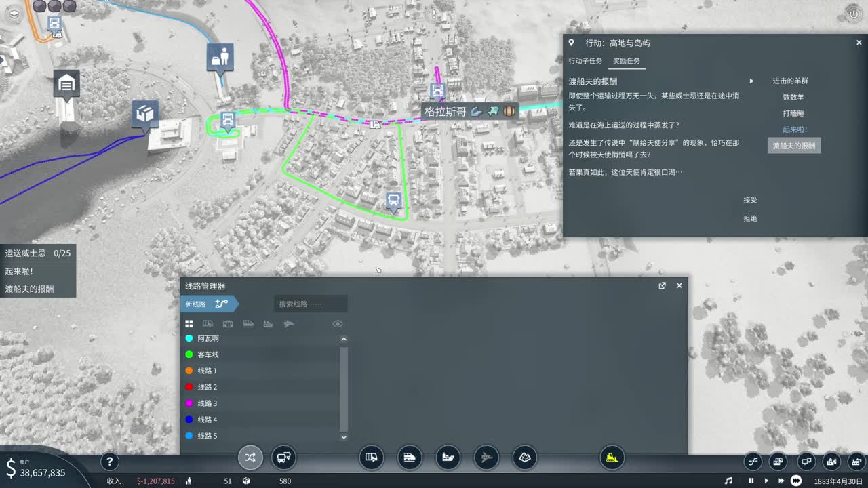Viewport: 868px width, 488px height.
Task: Click the music note icon
Action: click(728, 481)
